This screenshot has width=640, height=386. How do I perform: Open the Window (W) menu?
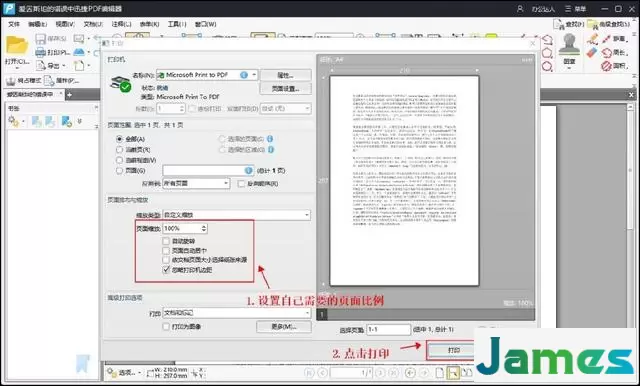coord(205,24)
